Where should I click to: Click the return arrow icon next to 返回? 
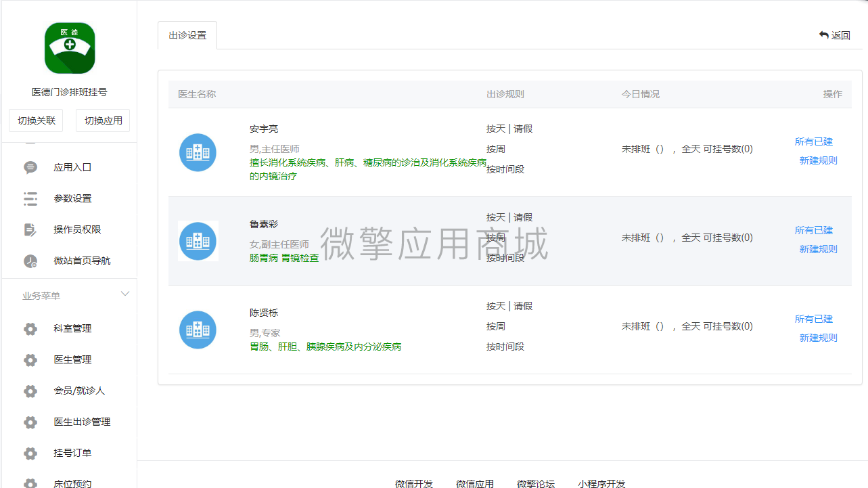[x=823, y=35]
